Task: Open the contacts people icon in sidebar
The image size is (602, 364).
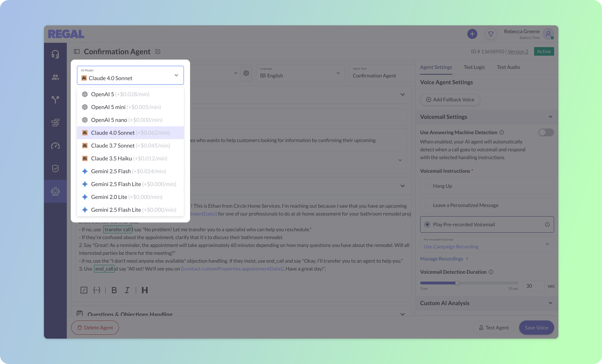Action: [x=55, y=77]
